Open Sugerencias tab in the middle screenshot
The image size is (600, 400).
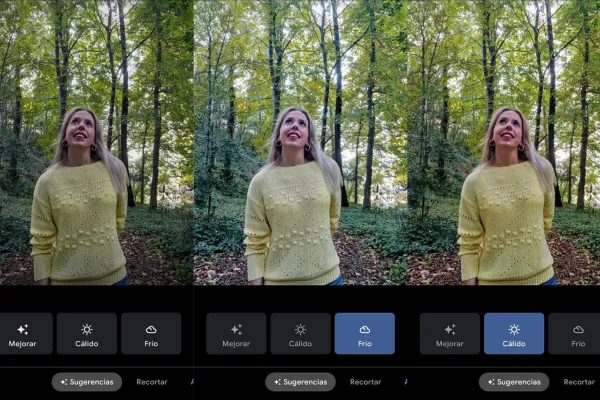(x=300, y=382)
